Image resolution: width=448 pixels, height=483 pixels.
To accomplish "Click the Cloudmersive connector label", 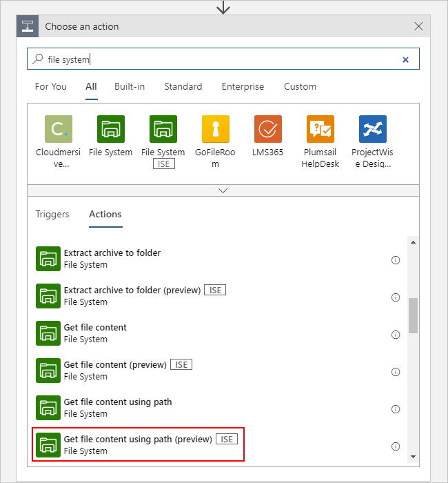I will click(x=58, y=158).
